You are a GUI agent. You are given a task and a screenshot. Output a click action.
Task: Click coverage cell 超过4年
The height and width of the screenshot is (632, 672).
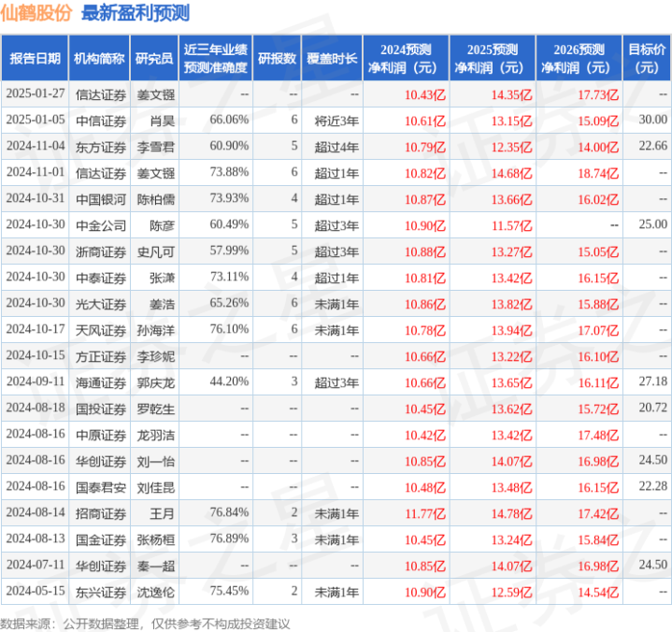[336, 148]
